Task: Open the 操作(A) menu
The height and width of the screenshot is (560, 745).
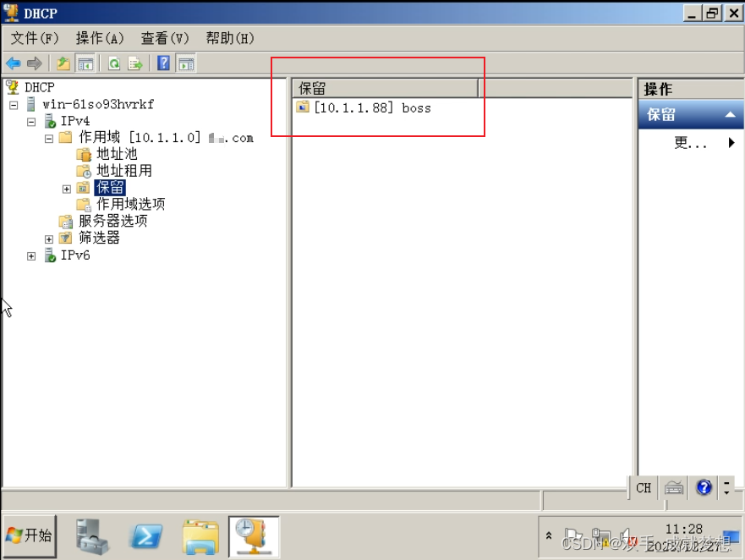Action: coord(100,38)
